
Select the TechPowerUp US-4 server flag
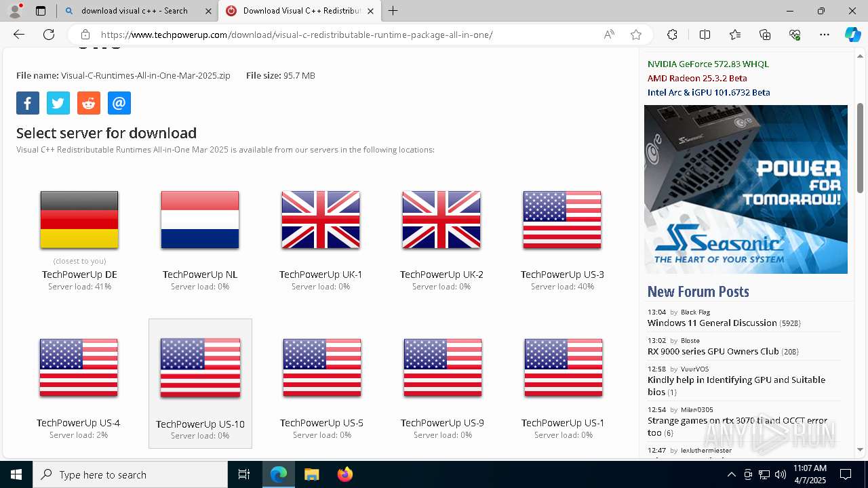click(79, 367)
